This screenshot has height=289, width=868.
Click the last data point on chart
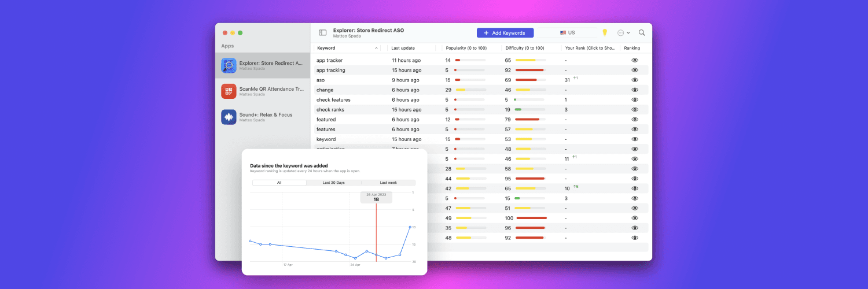pos(410,227)
